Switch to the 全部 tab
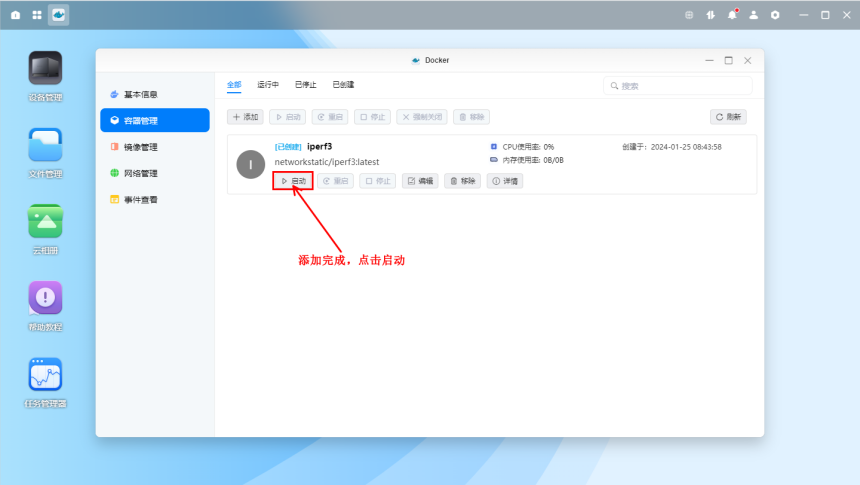 234,84
